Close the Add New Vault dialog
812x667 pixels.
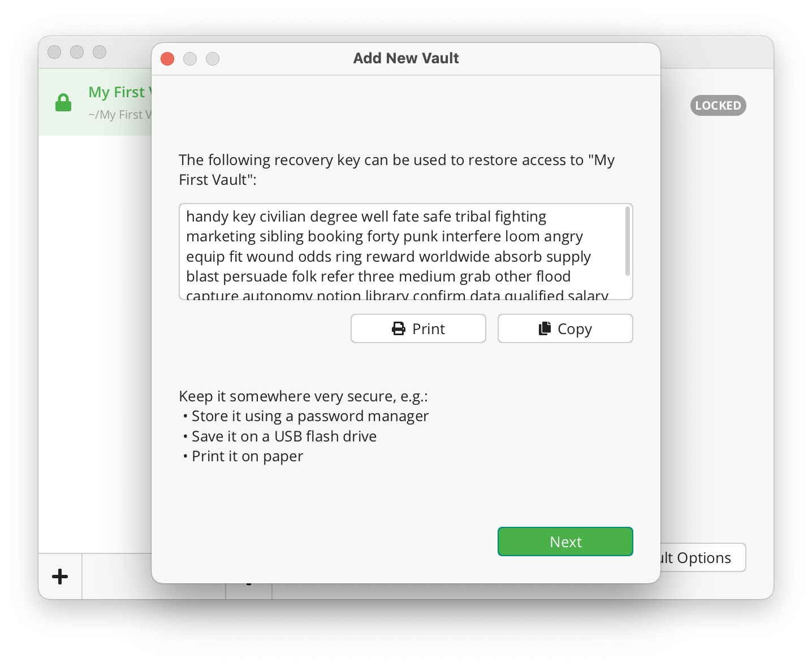[x=167, y=59]
